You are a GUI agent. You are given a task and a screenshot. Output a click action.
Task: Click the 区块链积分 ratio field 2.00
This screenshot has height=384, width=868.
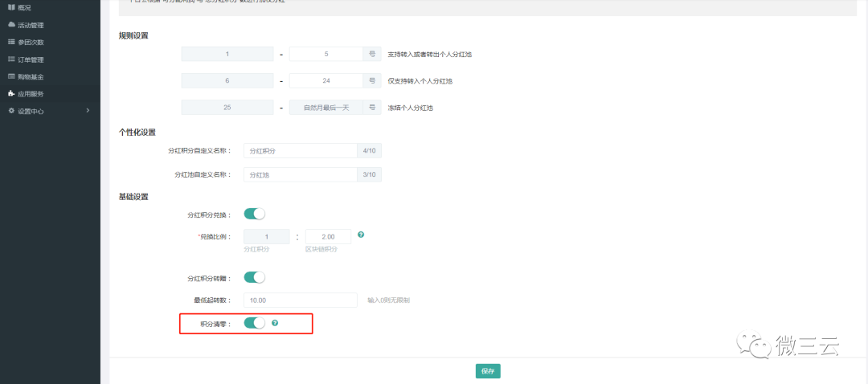[x=328, y=237]
